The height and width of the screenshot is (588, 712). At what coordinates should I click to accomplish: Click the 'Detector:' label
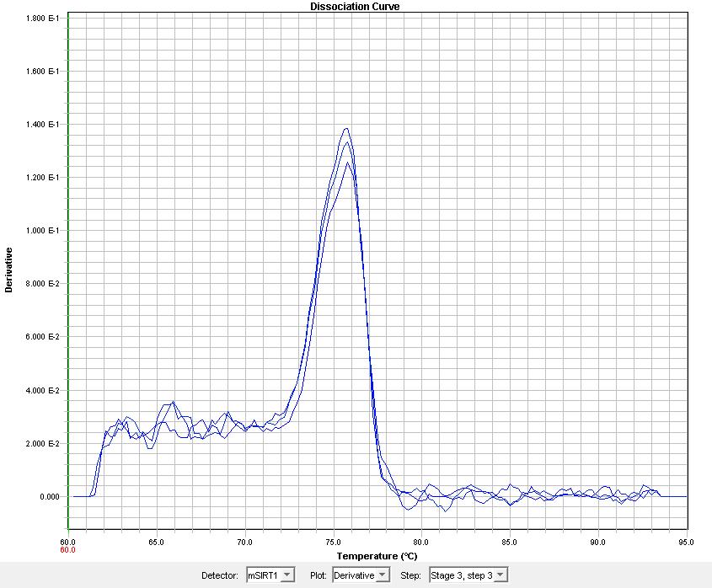pos(220,575)
